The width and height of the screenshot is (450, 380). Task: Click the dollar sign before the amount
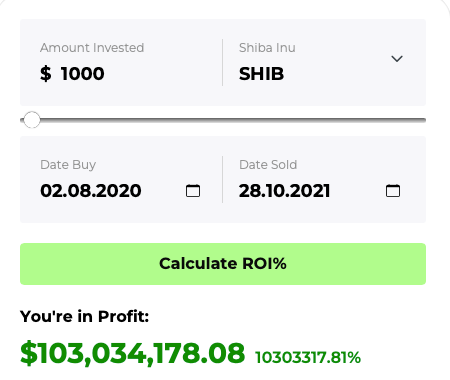[x=46, y=74]
